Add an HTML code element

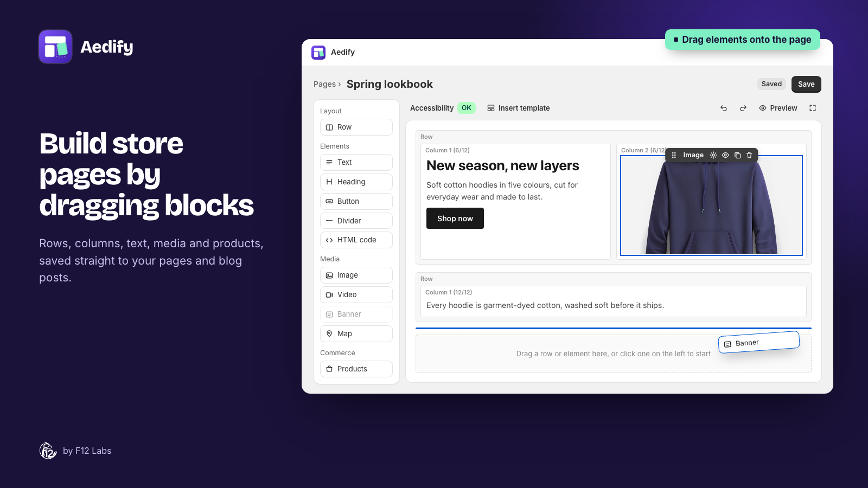(356, 240)
